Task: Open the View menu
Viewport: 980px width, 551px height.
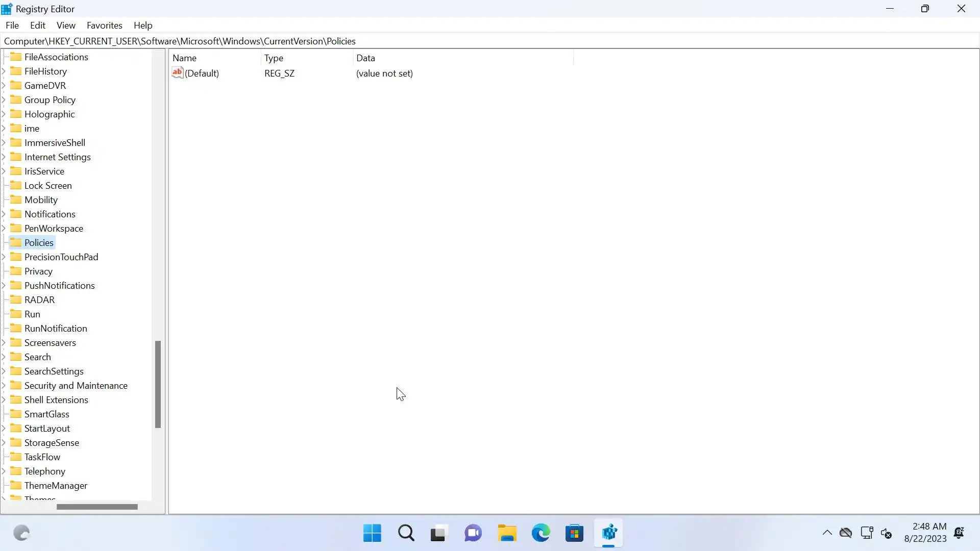Action: (66, 26)
